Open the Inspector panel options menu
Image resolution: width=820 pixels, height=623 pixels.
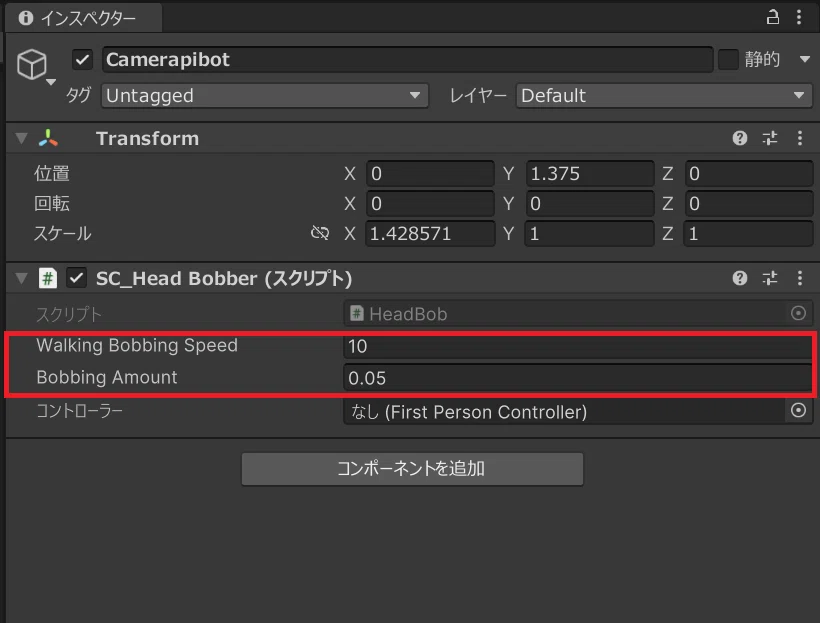(x=799, y=18)
